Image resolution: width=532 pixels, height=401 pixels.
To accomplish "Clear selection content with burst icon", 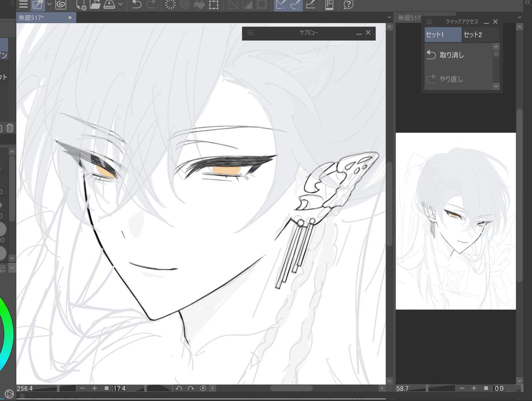I will click(x=170, y=5).
